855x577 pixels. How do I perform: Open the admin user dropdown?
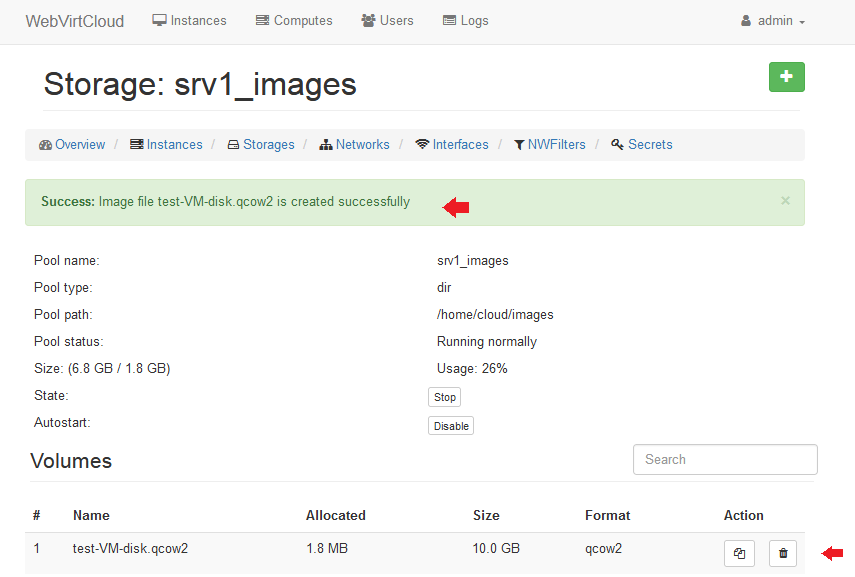pos(773,21)
